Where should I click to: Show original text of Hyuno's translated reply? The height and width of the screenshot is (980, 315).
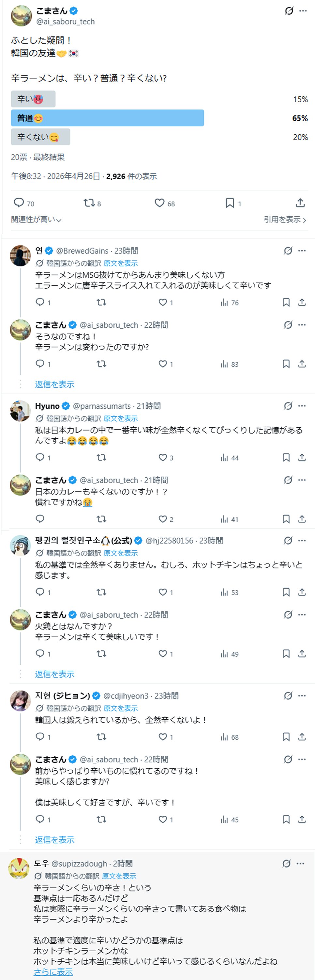tap(120, 418)
